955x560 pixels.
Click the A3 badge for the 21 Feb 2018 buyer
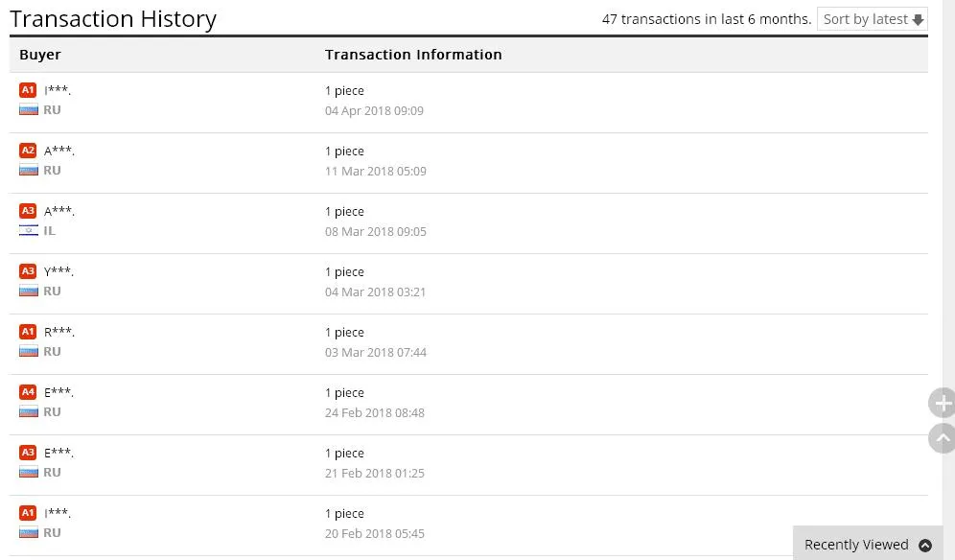coord(28,453)
